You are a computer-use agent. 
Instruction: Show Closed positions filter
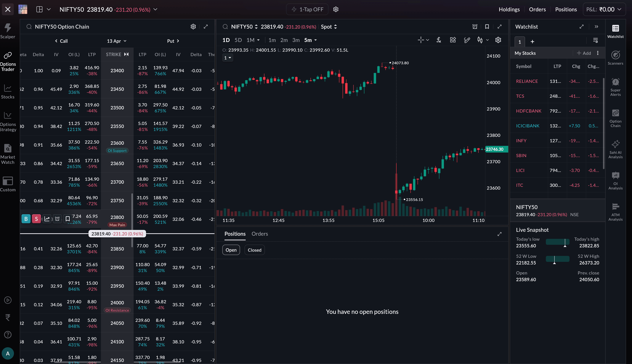pos(254,250)
